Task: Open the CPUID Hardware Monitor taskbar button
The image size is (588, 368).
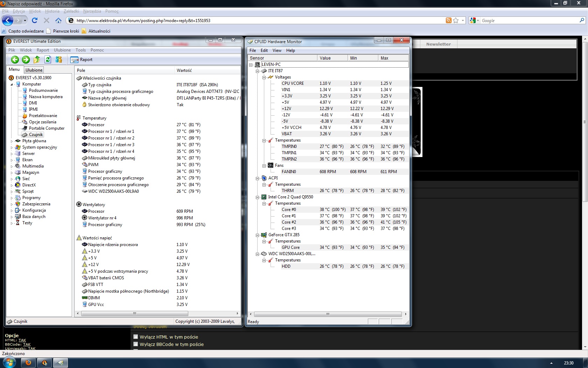Action: [61, 363]
